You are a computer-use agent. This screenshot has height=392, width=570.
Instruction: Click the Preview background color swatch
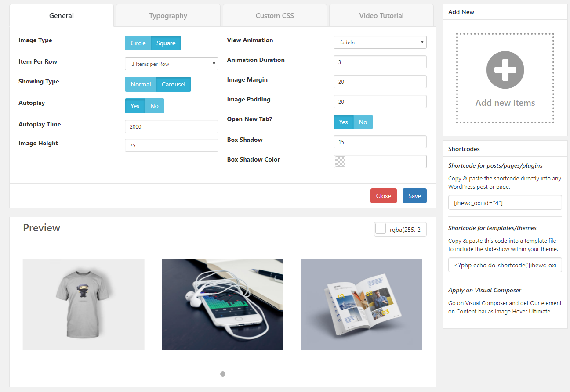click(x=381, y=228)
